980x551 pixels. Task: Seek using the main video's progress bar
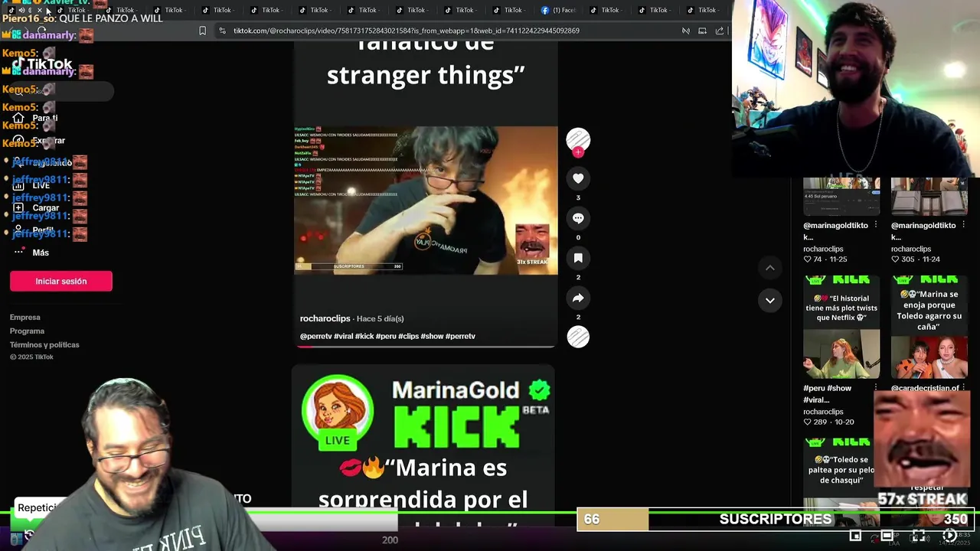[x=426, y=346]
